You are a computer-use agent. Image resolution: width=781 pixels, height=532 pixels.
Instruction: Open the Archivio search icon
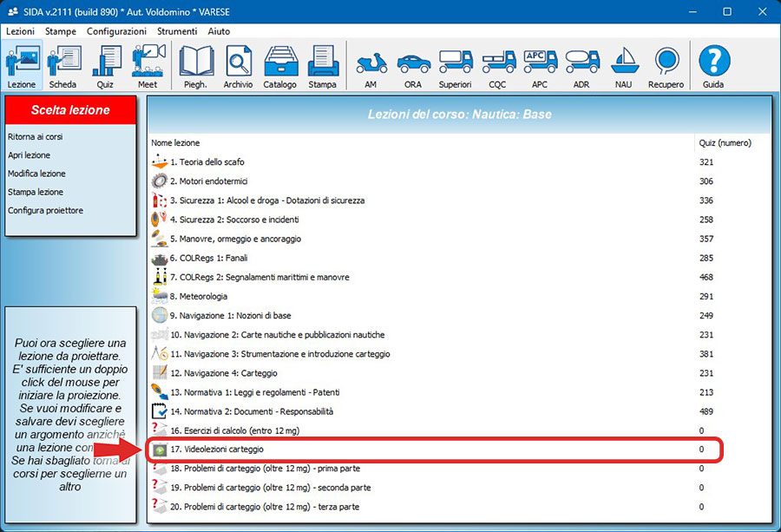point(238,67)
